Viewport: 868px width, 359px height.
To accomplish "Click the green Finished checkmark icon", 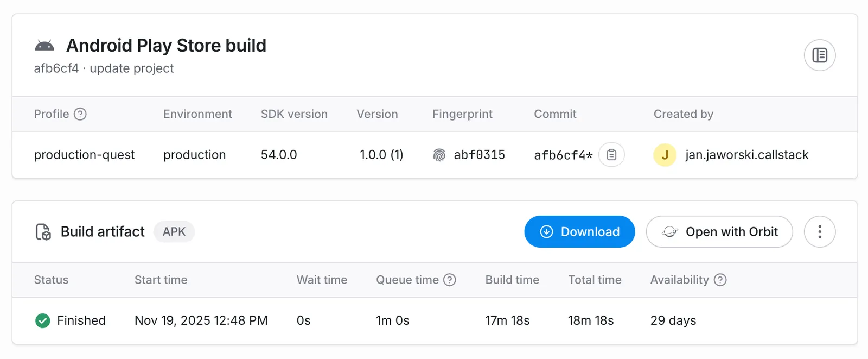I will [43, 321].
